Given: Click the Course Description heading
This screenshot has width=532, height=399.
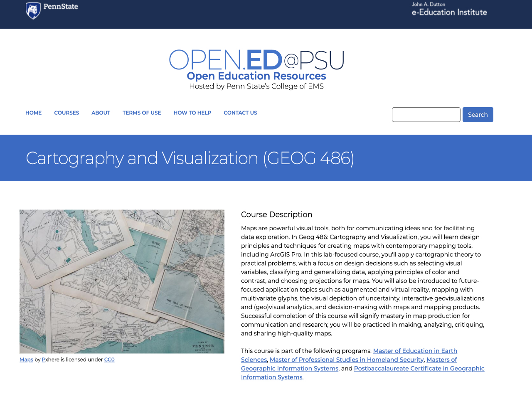Looking at the screenshot, I should click(276, 214).
